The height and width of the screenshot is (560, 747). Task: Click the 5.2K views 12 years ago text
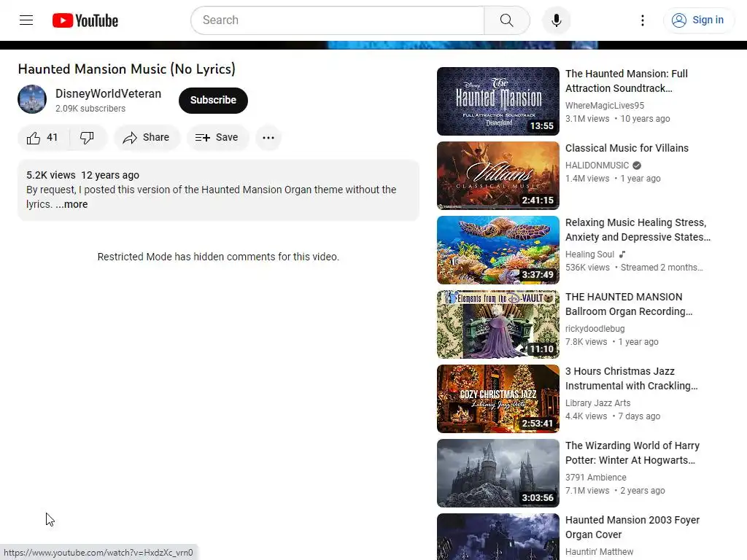83,175
